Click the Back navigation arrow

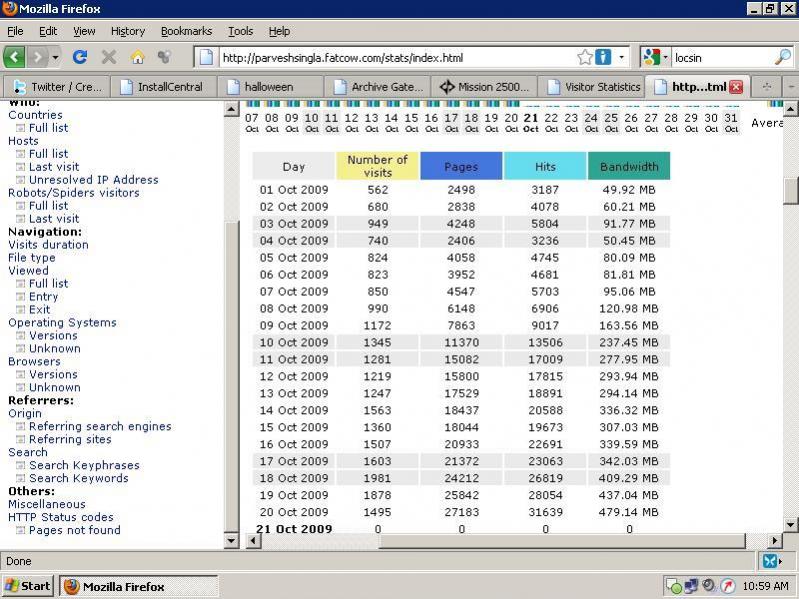(x=14, y=57)
